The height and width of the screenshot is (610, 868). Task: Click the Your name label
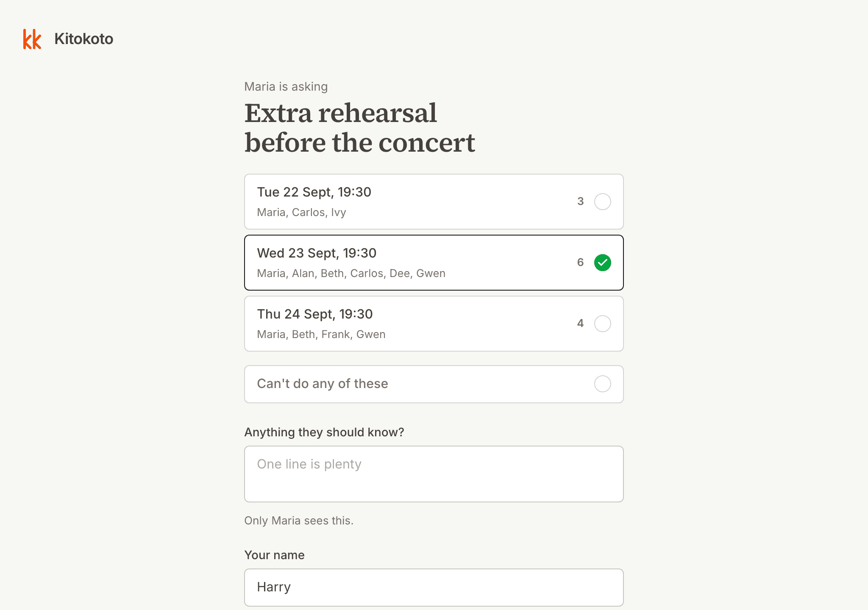pos(274,555)
